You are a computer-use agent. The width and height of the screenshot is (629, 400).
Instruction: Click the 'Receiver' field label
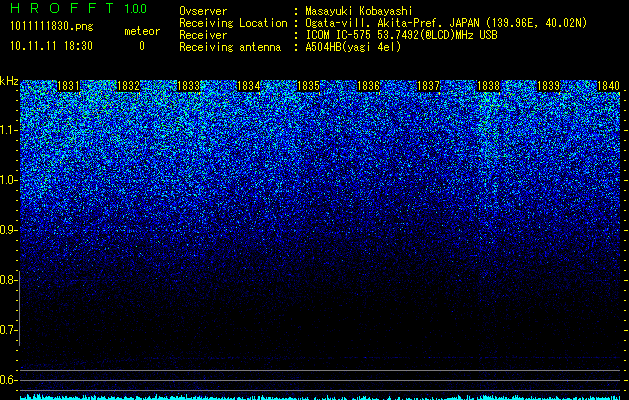(x=203, y=35)
